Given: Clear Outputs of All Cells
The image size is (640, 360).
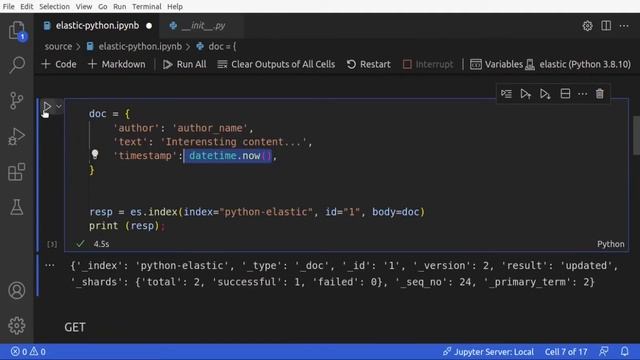Looking at the screenshot, I should [276, 64].
